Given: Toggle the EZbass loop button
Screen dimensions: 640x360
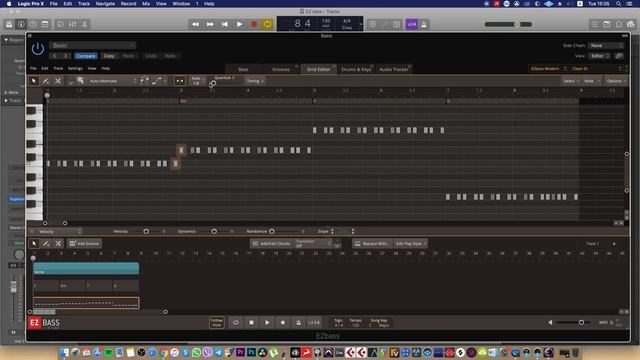Looking at the screenshot, I should [236, 322].
